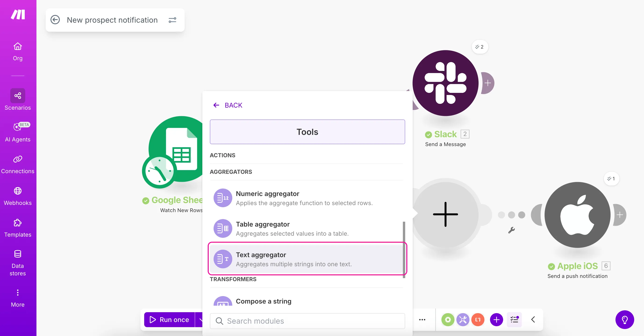This screenshot has width=644, height=336.
Task: Open Apple iOS operations badge showing 1
Action: (x=611, y=178)
